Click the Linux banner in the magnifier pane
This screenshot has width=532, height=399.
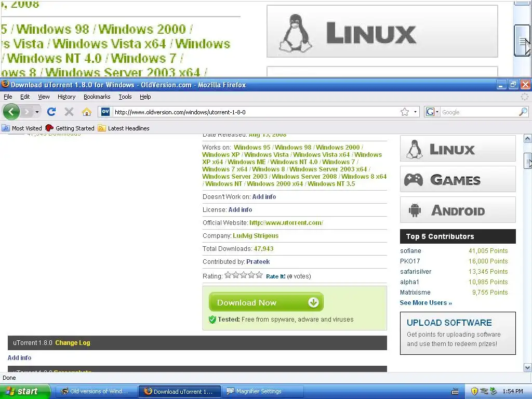[382, 31]
